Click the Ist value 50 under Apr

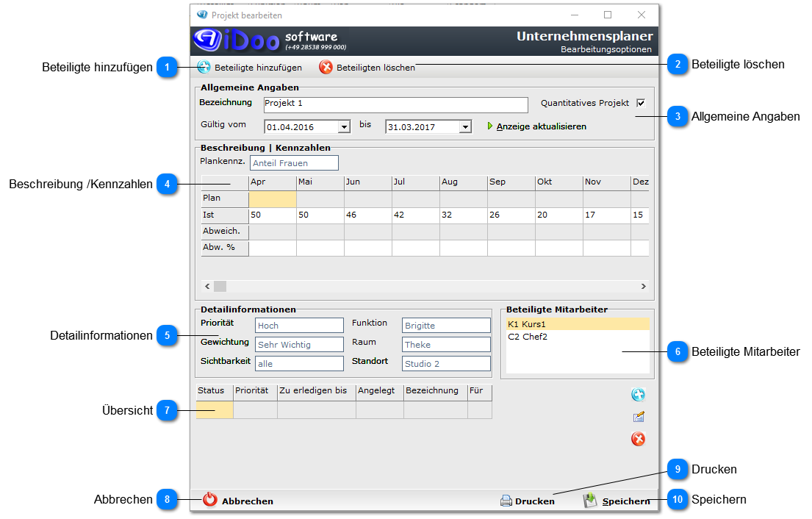(273, 215)
